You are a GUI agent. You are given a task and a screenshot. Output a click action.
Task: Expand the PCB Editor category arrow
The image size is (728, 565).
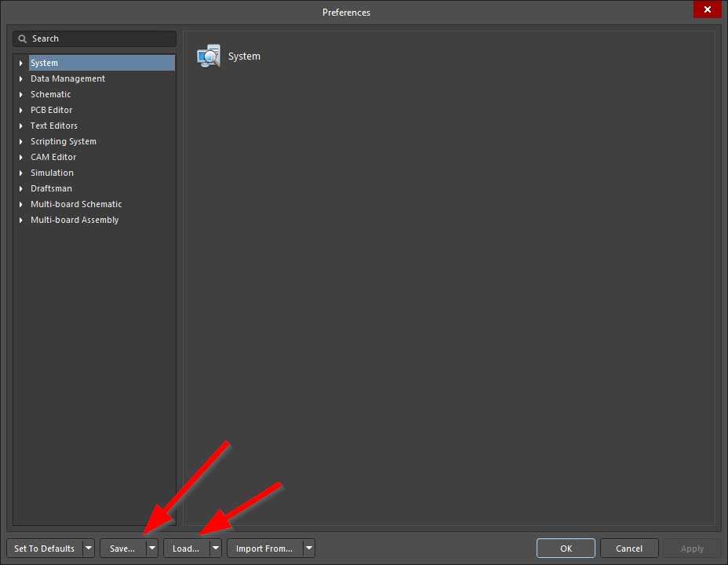tap(21, 110)
